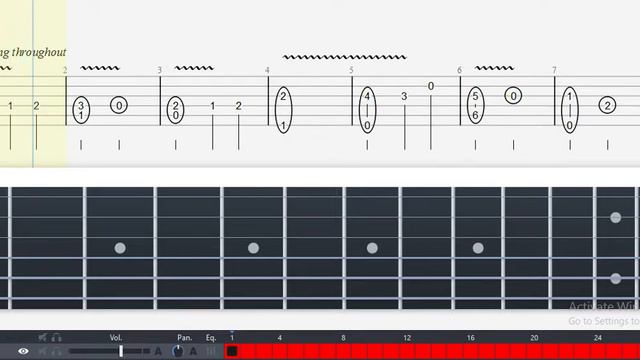Click bar number 8 in the timeline ruler
This screenshot has height=360, width=640.
click(x=343, y=338)
